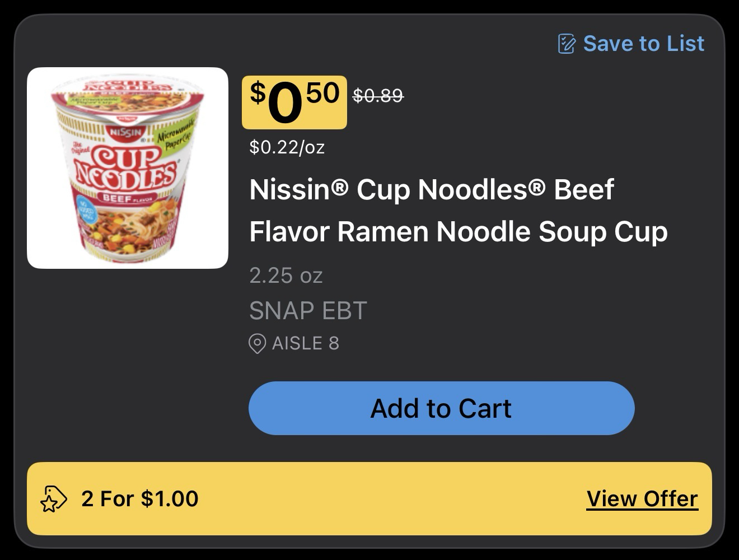Click the Save to List checklist icon

point(566,44)
